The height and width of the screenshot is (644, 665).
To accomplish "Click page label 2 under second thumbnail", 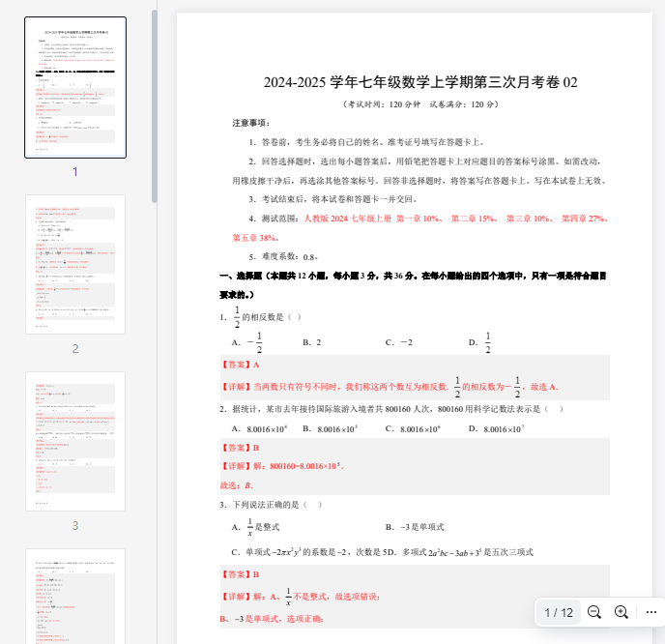I will (75, 348).
